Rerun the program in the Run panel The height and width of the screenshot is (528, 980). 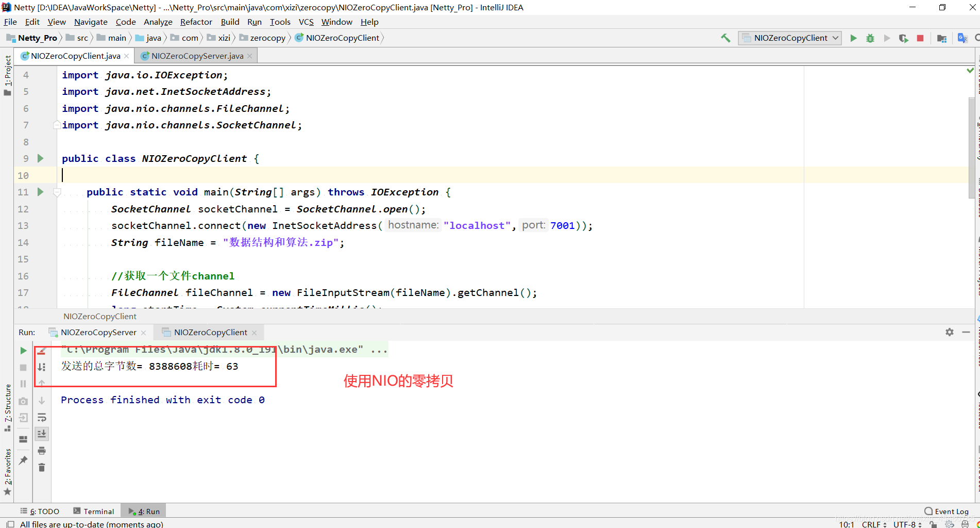(23, 351)
